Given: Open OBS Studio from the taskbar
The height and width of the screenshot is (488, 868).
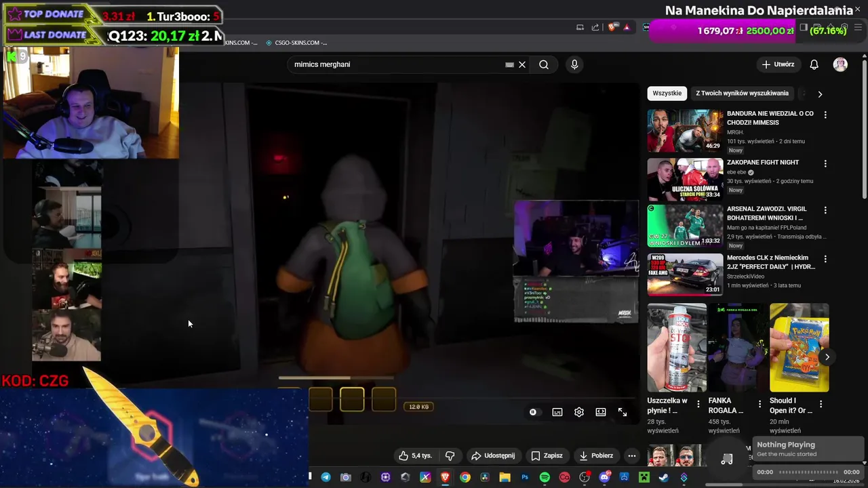Looking at the screenshot, I should coord(584,477).
